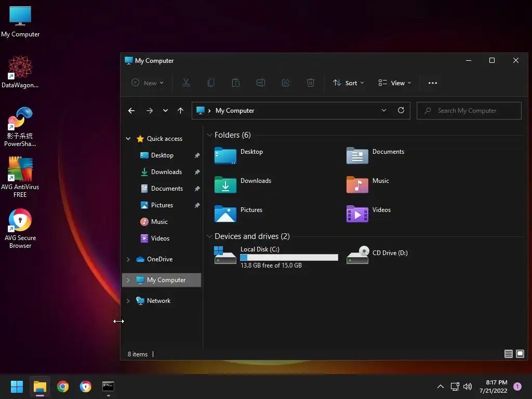Image resolution: width=532 pixels, height=399 pixels.
Task: Collapse the Quick access tree node
Action: click(x=128, y=138)
